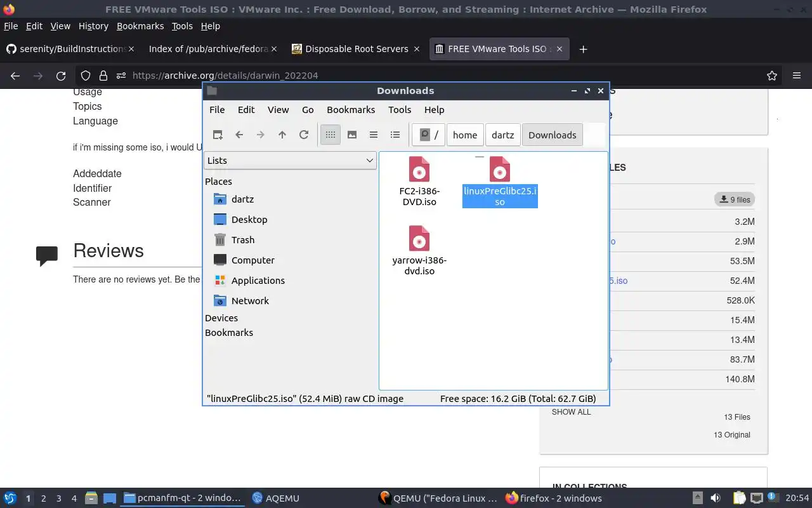Click the new tab icon in Downloads toolbar
The width and height of the screenshot is (812, 508).
pos(218,135)
